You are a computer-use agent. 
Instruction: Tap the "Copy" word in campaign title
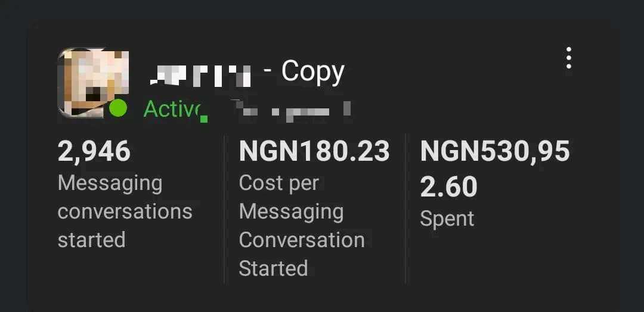[312, 72]
